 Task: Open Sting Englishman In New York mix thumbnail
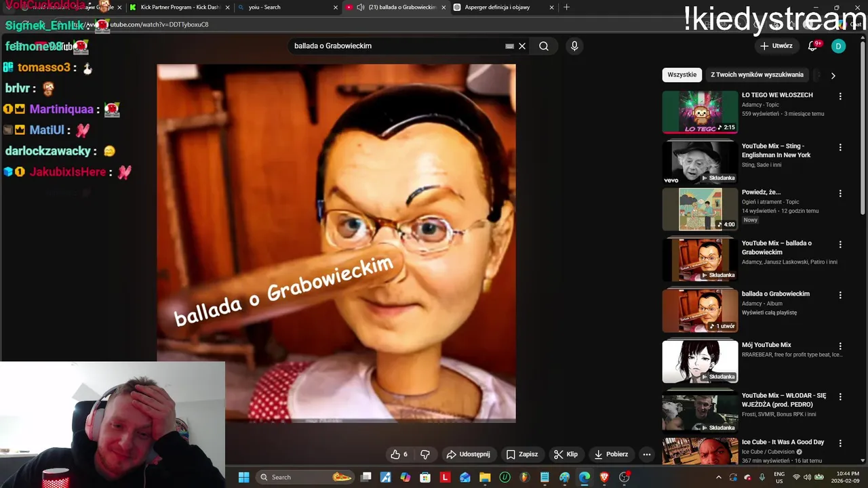[700, 163]
